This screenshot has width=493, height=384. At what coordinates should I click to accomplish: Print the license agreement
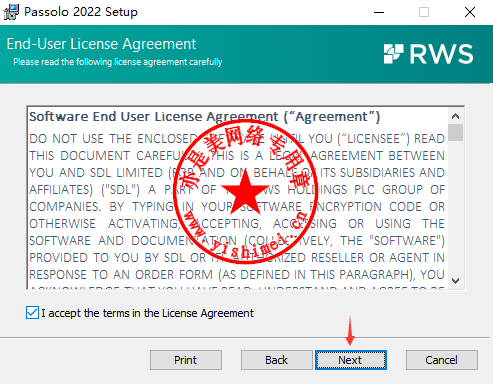point(186,360)
